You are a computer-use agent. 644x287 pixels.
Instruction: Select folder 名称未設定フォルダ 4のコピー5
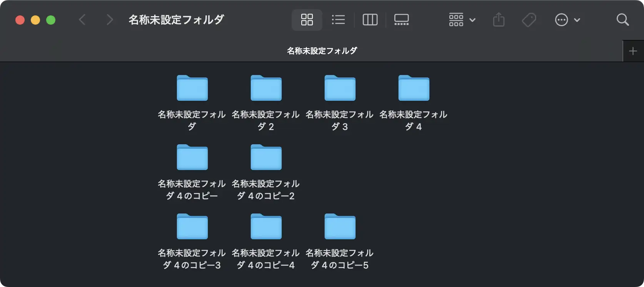tap(340, 227)
